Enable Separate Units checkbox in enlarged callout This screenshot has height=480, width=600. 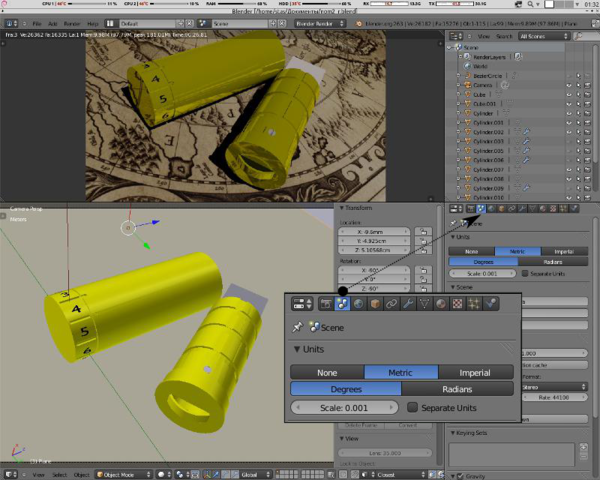[x=412, y=407]
